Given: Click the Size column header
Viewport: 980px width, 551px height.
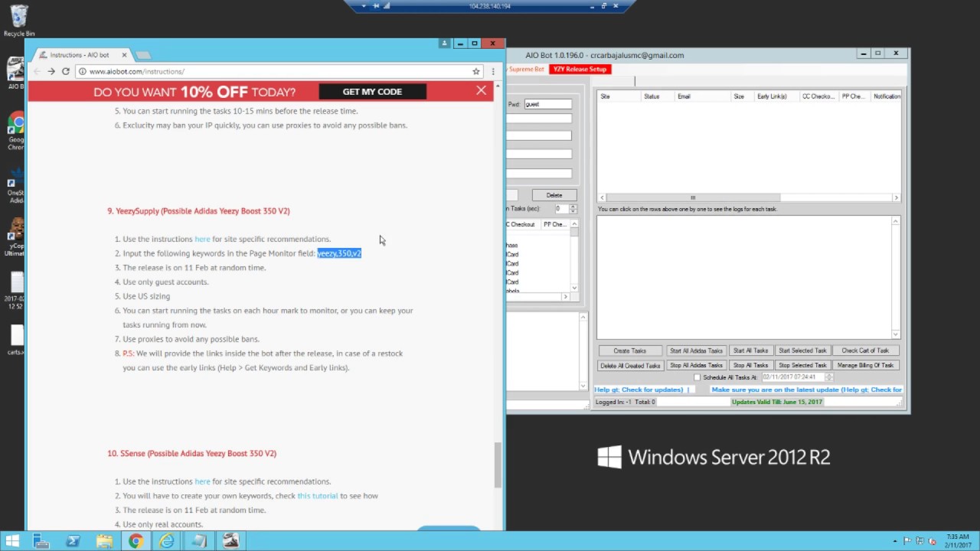Looking at the screenshot, I should pyautogui.click(x=742, y=96).
